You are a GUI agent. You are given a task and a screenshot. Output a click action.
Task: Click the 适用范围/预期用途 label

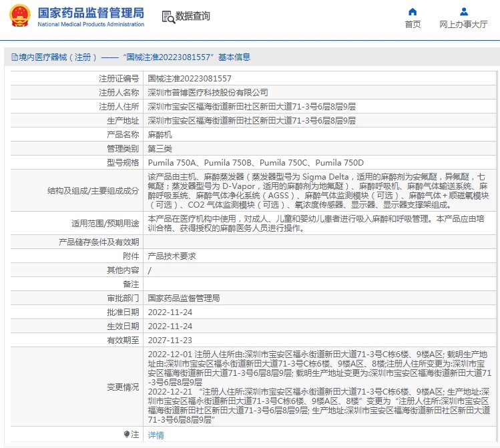(x=105, y=223)
